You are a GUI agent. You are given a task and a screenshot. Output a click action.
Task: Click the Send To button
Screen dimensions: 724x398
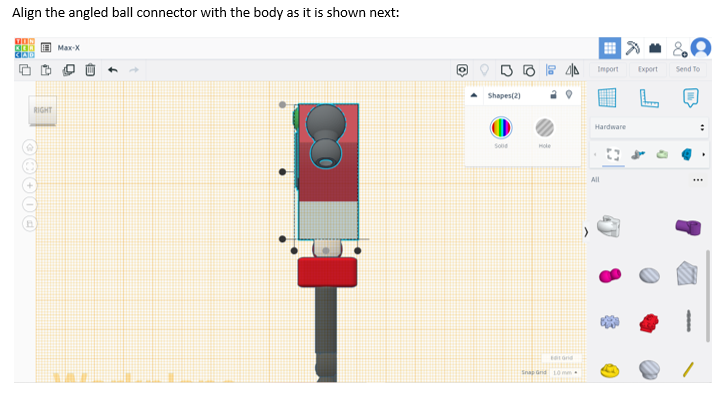[x=688, y=69]
